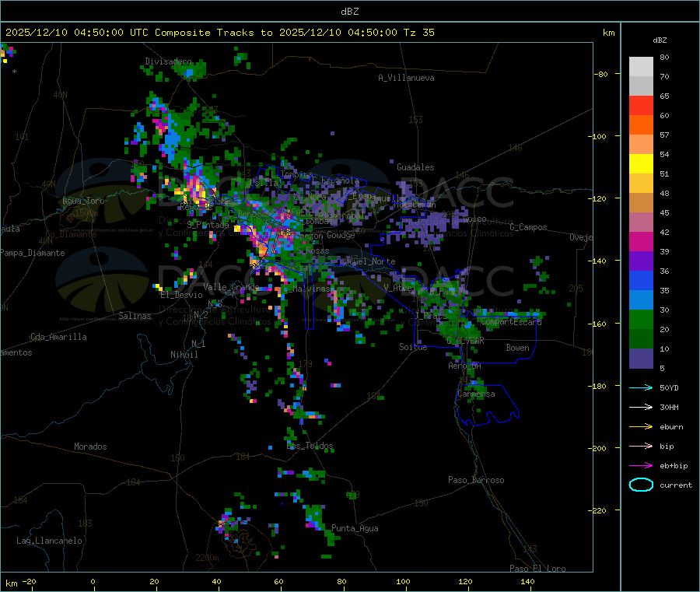
Task: Click the Morados place label
Action: click(90, 447)
